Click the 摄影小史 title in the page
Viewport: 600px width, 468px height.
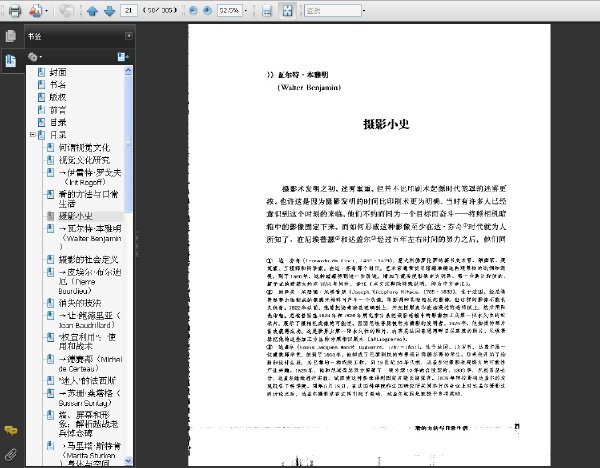(x=386, y=124)
